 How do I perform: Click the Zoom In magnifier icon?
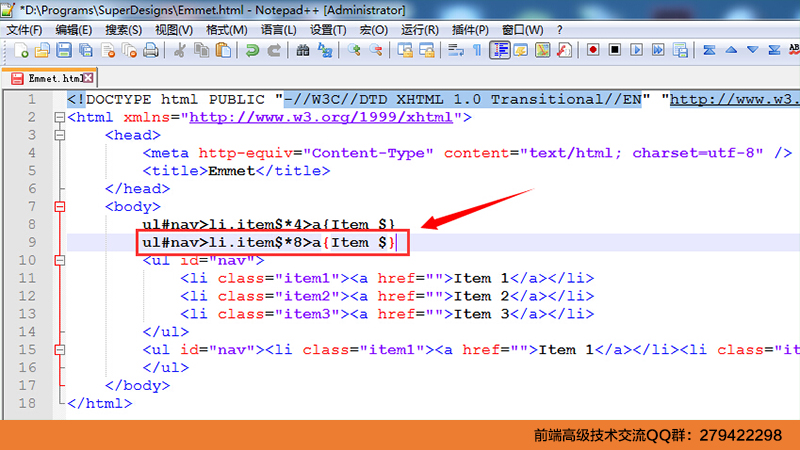tap(354, 50)
